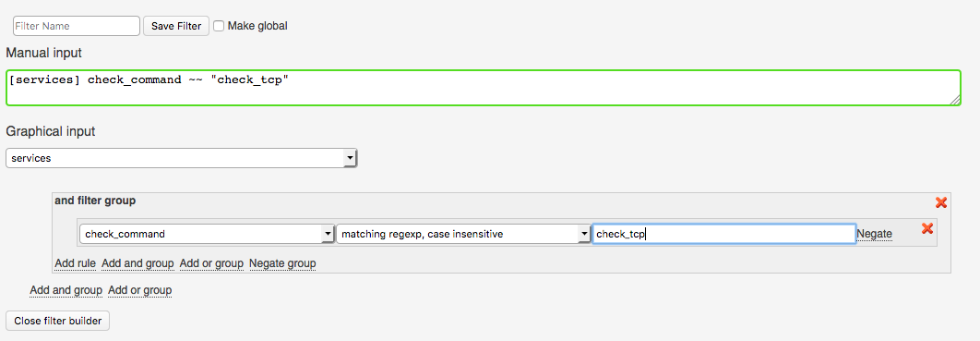This screenshot has width=980, height=341.
Task: Click the and filter group heading
Action: (x=95, y=201)
